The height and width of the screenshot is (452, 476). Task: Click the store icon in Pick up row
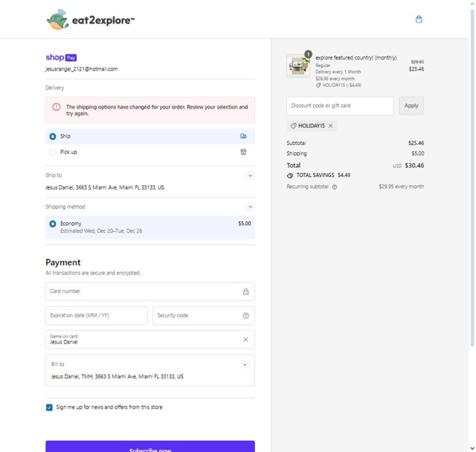pos(243,152)
